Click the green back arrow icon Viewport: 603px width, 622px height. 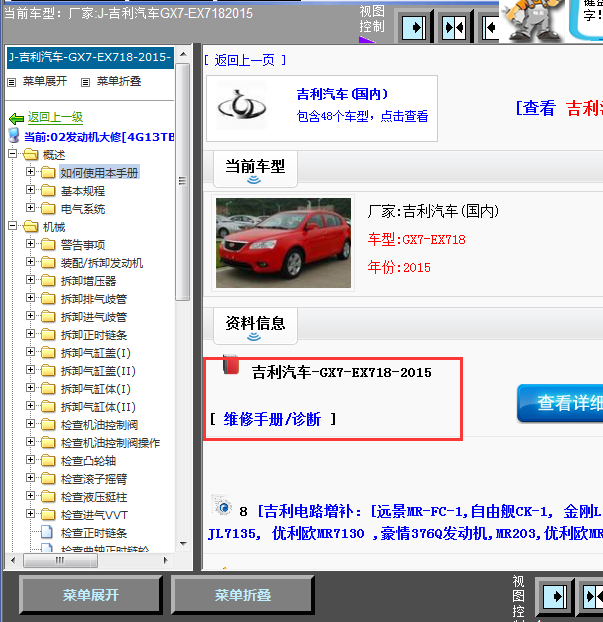pos(16,118)
